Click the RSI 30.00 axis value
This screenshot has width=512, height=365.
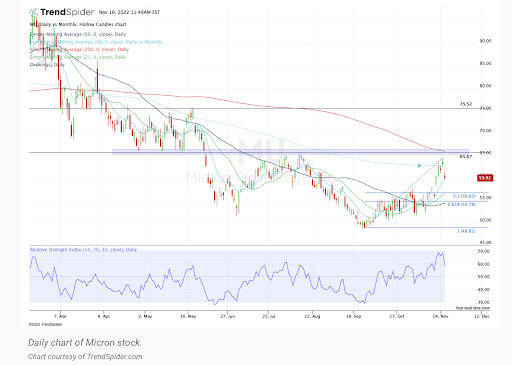[484, 302]
